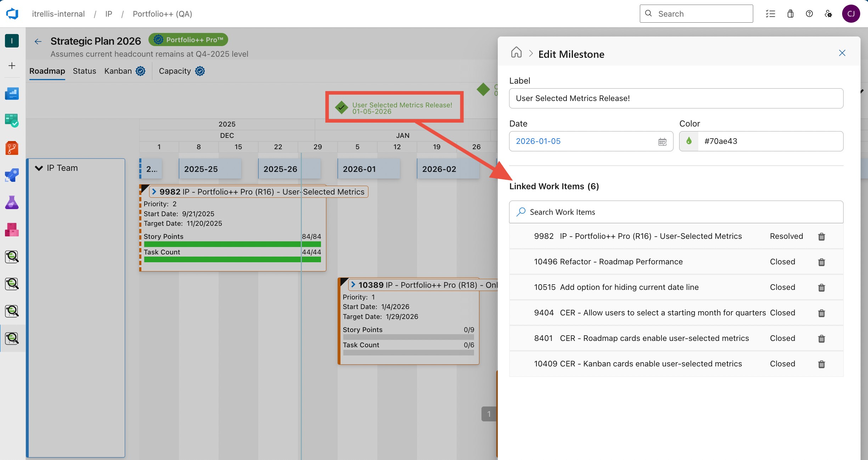Delete linked work item 10496
The width and height of the screenshot is (868, 460).
pyautogui.click(x=821, y=262)
